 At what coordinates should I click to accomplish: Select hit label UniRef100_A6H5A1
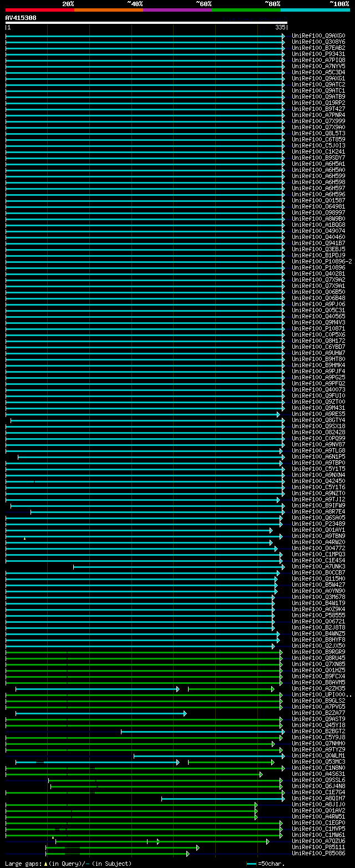[x=318, y=164]
